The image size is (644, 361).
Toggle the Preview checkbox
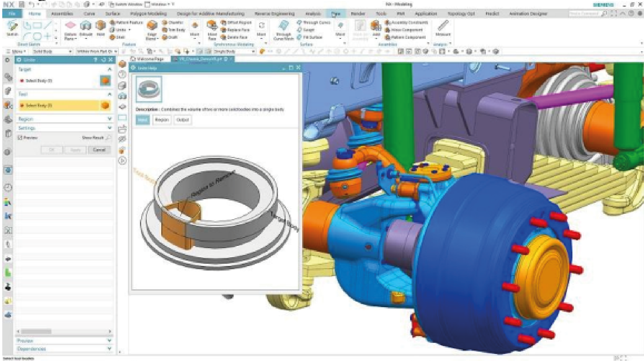(20, 138)
